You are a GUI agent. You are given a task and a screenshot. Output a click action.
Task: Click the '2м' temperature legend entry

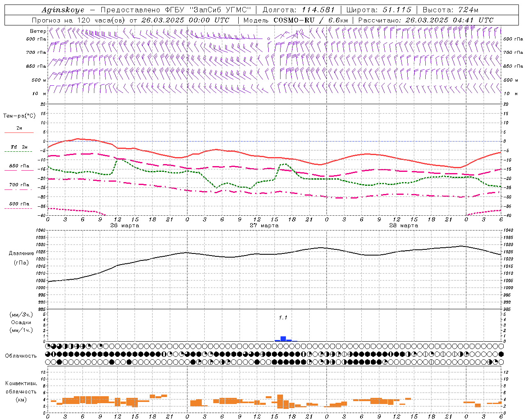tap(19, 128)
